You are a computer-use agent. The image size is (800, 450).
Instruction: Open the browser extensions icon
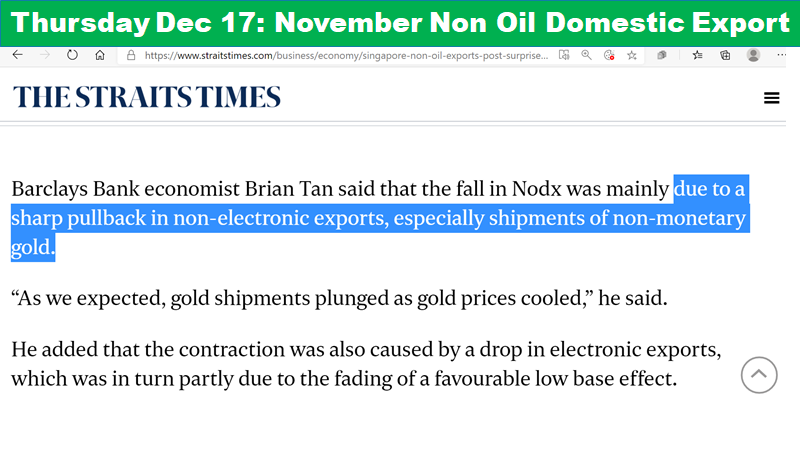662,55
